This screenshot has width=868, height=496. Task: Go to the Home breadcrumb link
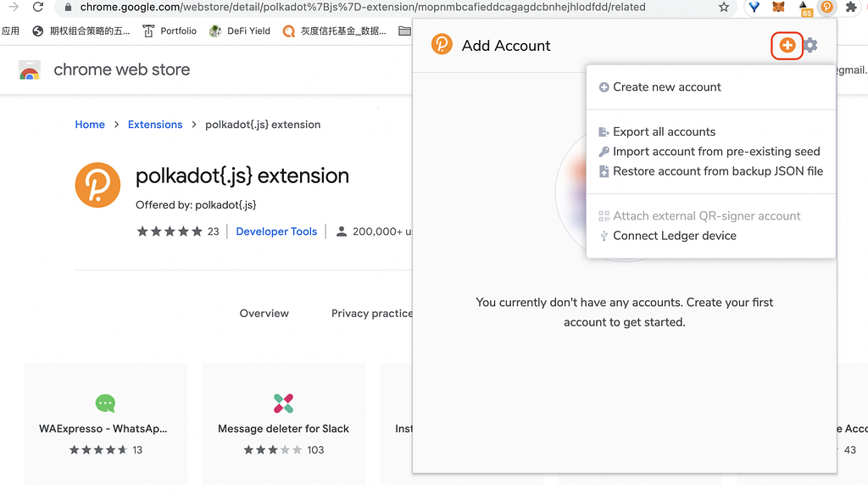90,124
